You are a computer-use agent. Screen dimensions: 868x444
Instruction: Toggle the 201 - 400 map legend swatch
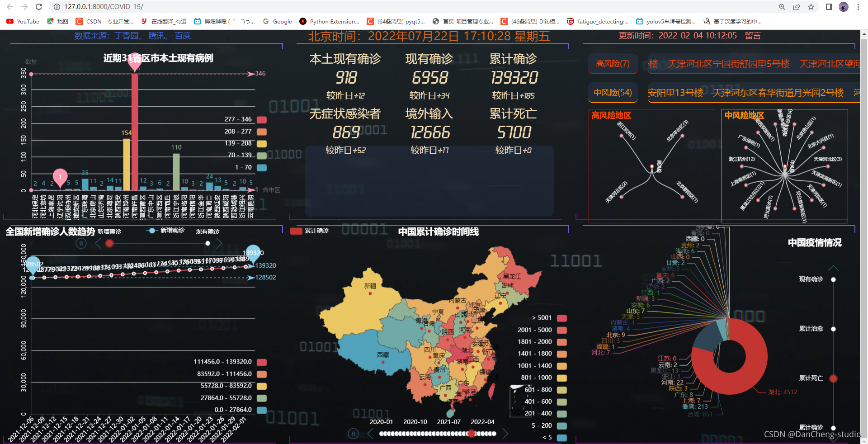point(562,414)
